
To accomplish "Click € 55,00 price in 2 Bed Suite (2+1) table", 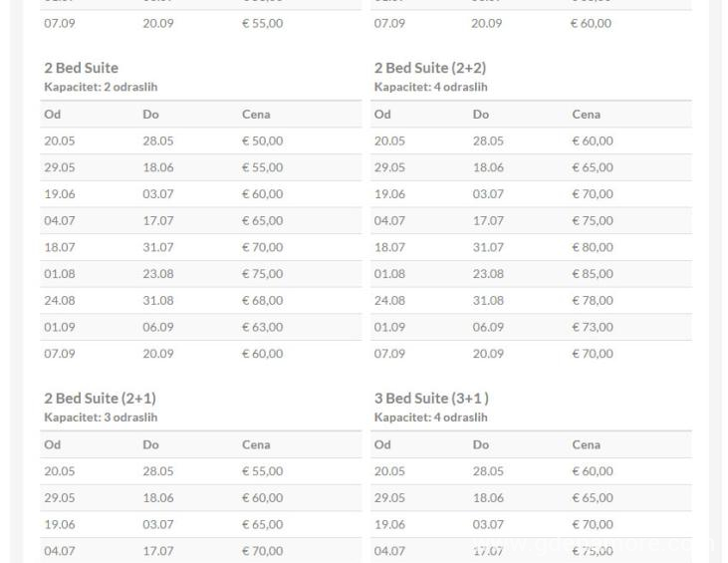I will (262, 471).
